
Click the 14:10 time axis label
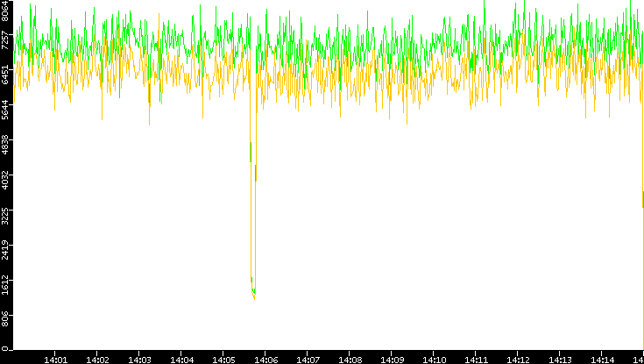coord(434,360)
